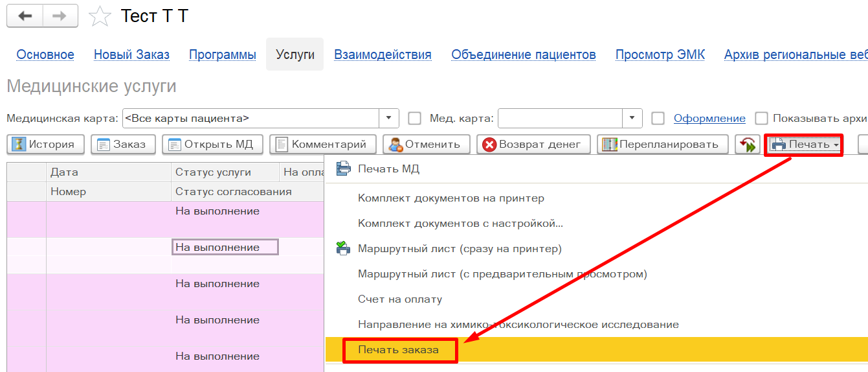Add page to favorites with star icon
Screen dimensions: 868x372
(100, 16)
